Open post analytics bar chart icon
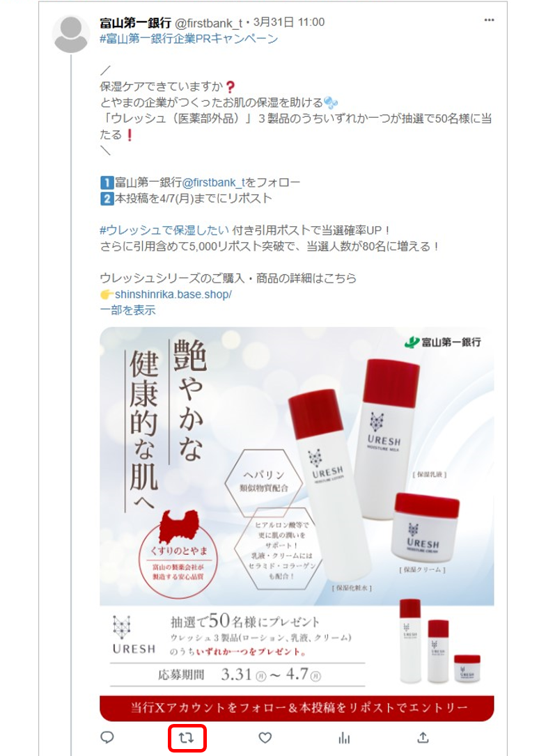The height and width of the screenshot is (756, 546). point(344,738)
